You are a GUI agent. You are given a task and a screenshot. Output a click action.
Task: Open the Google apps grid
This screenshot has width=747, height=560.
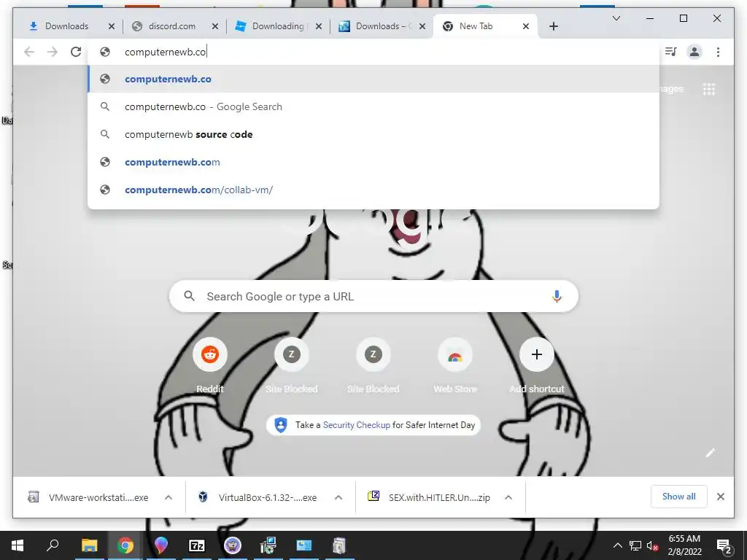(709, 89)
